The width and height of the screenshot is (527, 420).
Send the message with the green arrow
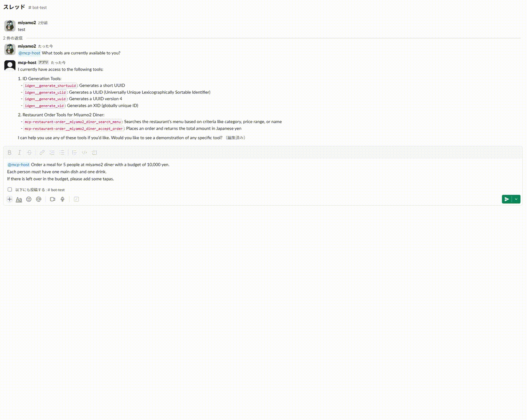tap(507, 199)
